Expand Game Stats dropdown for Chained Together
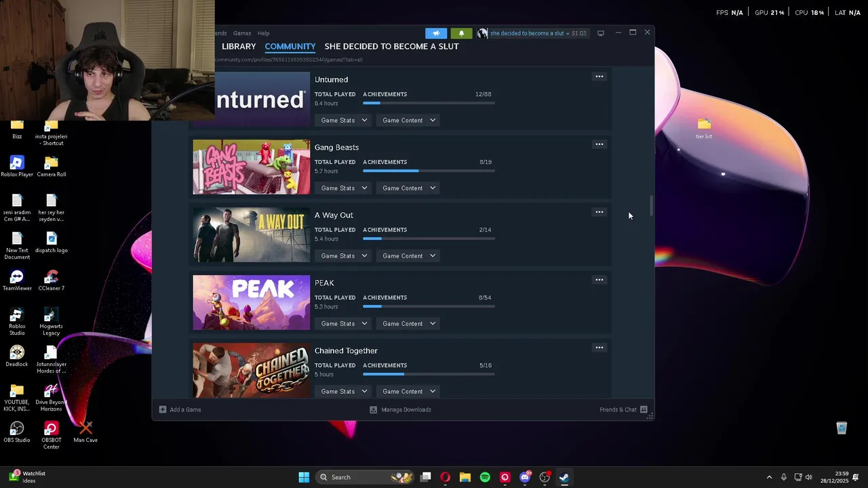Image resolution: width=868 pixels, height=488 pixels. click(344, 391)
